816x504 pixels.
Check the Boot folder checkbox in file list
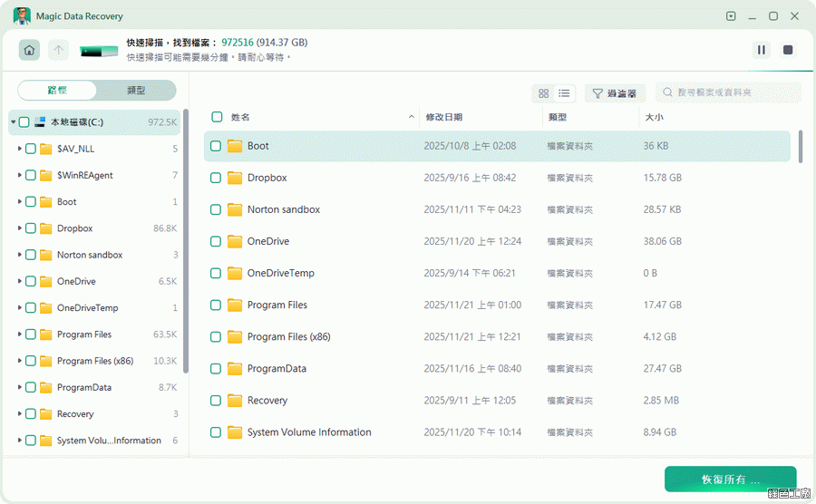(216, 146)
